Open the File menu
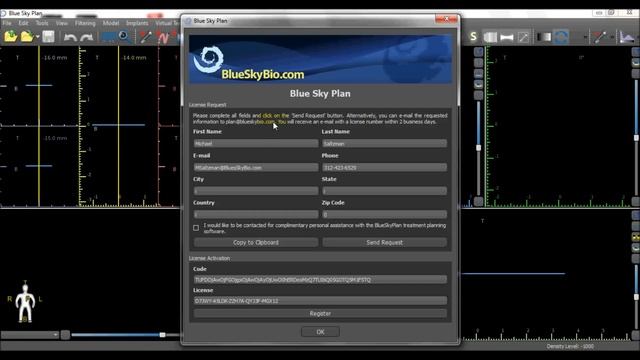This screenshot has width=640, height=360. [7, 23]
